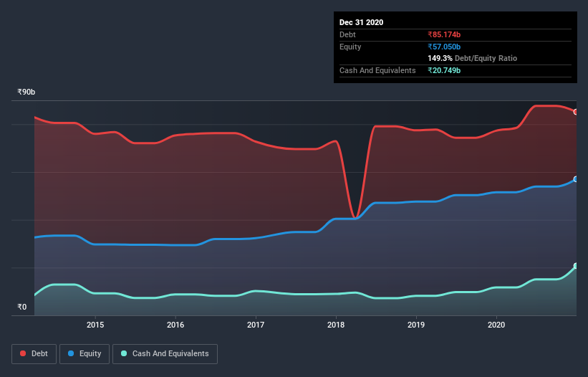The width and height of the screenshot is (588, 377).
Task: Click the 149.3% Debt/Equity Ratio text
Action: [x=472, y=59]
